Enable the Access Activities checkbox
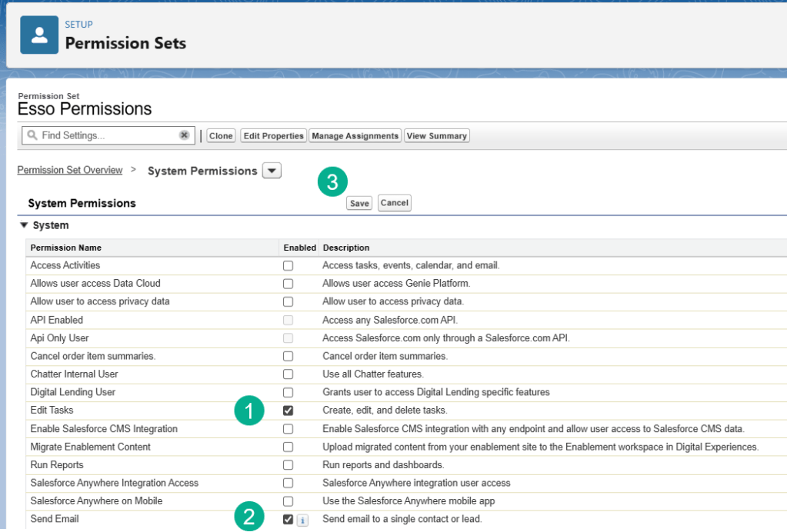Screen dimensions: 787x532 click(288, 266)
